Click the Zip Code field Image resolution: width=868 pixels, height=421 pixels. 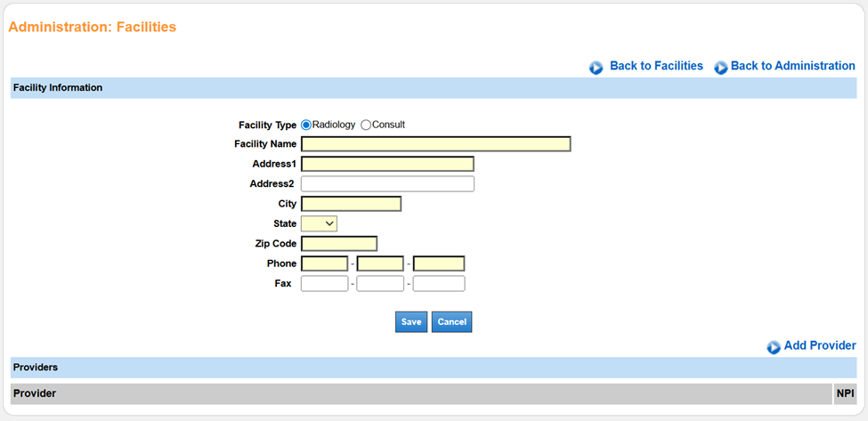[x=339, y=244]
